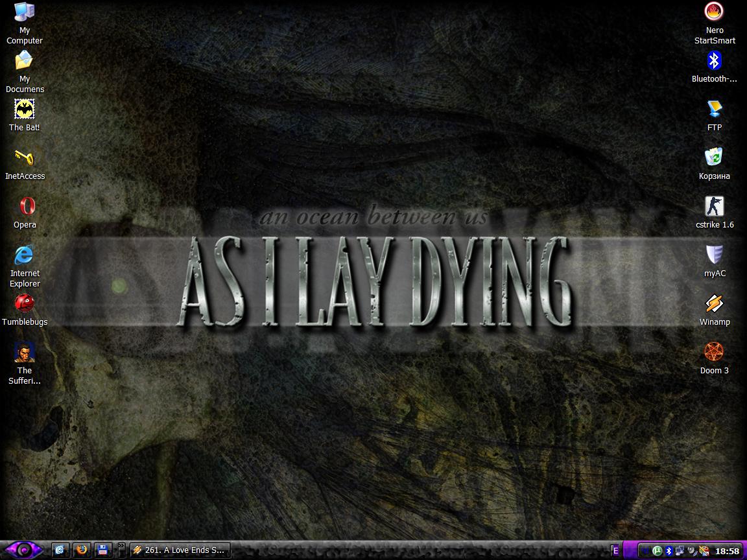Open the My Computer desktop icon

click(24, 24)
